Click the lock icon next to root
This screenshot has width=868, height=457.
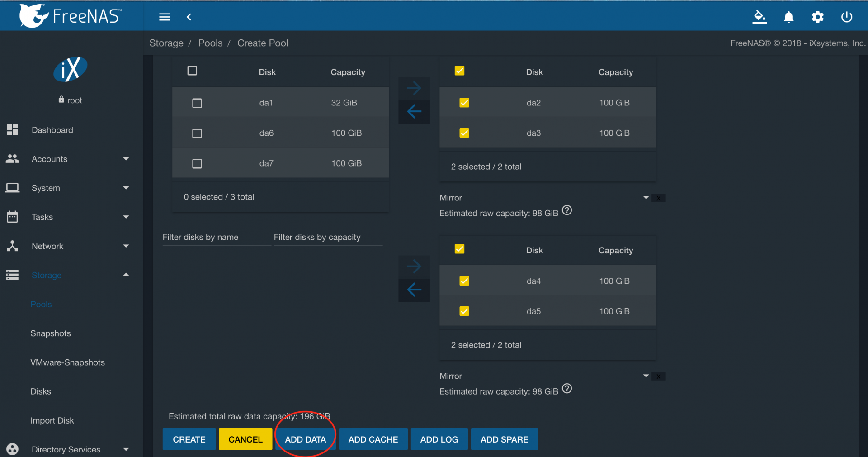tap(61, 100)
